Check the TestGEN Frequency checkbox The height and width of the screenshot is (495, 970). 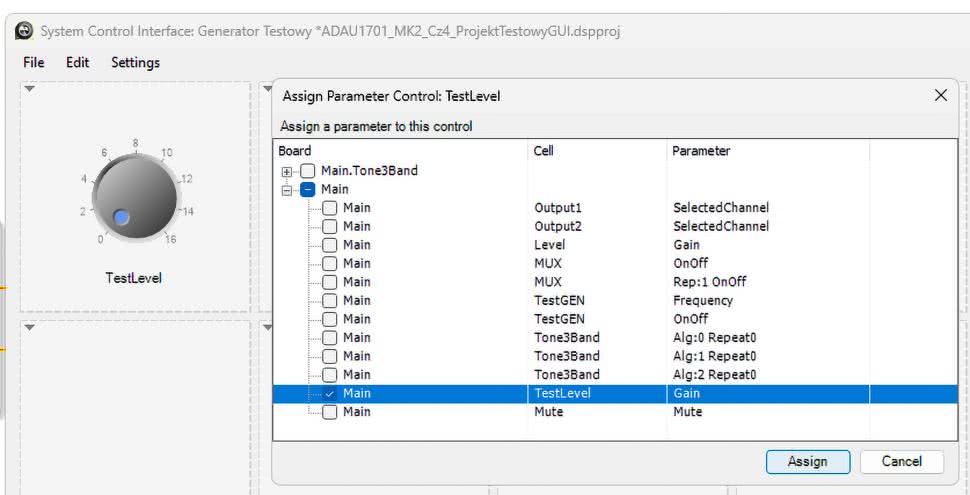(329, 300)
